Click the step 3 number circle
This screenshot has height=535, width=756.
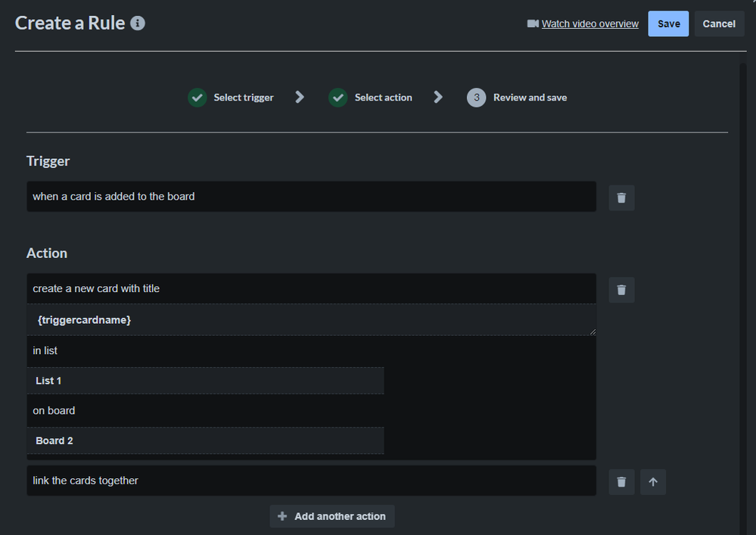[476, 98]
